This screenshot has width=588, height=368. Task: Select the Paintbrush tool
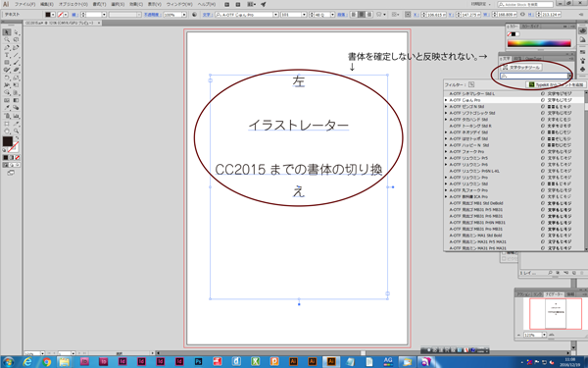pos(16,63)
